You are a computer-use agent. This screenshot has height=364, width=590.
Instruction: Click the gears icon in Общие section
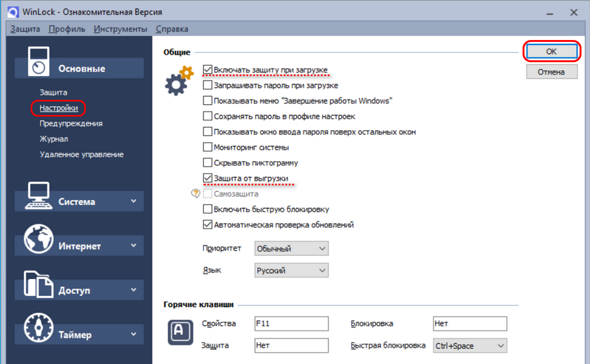(179, 81)
